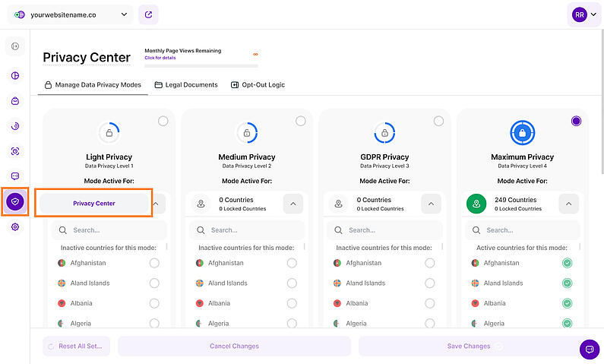Uncheck Albania in Maximum Privacy list
The image size is (604, 364).
[567, 303]
